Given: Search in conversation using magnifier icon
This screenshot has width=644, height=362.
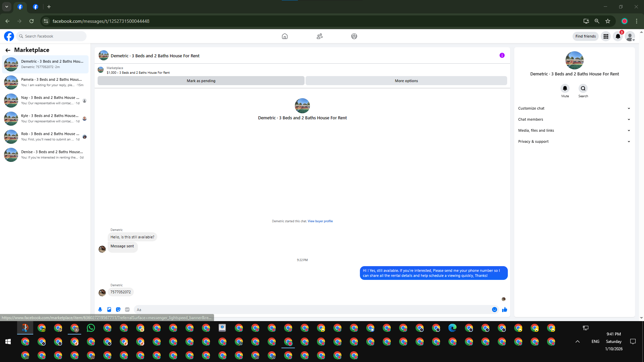Looking at the screenshot, I should coord(583,88).
